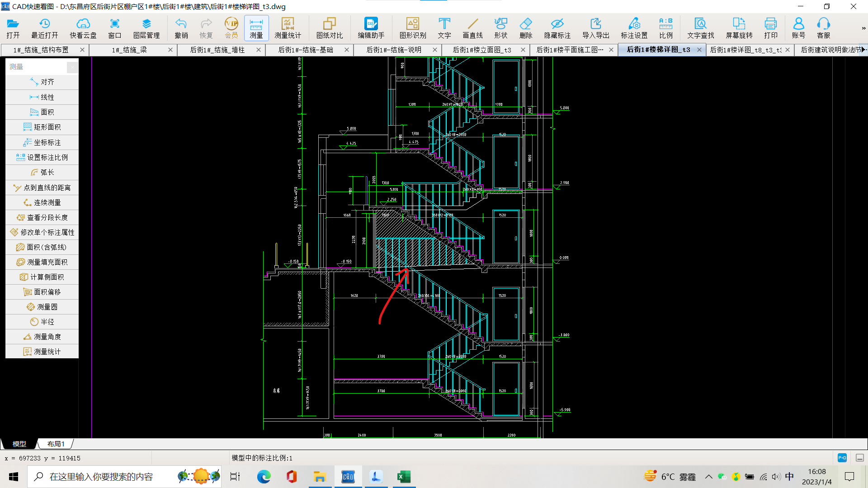Toggle 隐藏标注 hide annotations
Image resolution: width=868 pixels, height=488 pixels.
coord(557,28)
